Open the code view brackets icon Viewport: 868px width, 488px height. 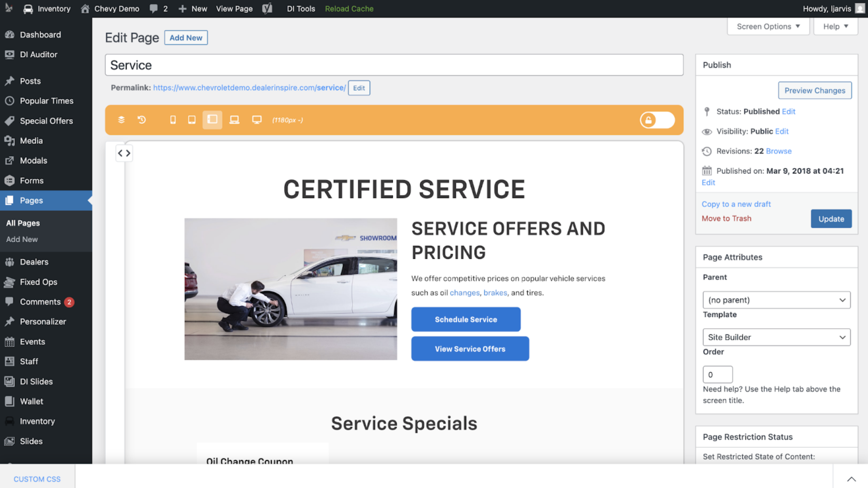(124, 153)
